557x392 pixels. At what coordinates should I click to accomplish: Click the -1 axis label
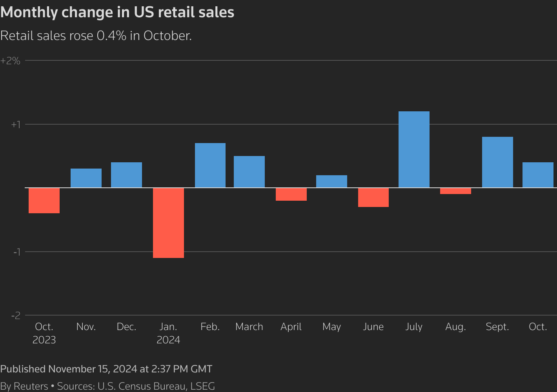click(16, 252)
